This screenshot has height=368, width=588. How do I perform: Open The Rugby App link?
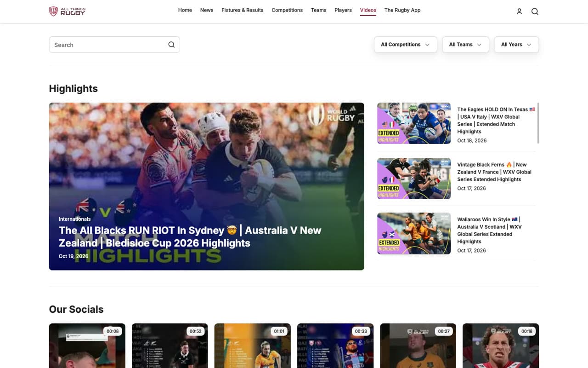[402, 10]
